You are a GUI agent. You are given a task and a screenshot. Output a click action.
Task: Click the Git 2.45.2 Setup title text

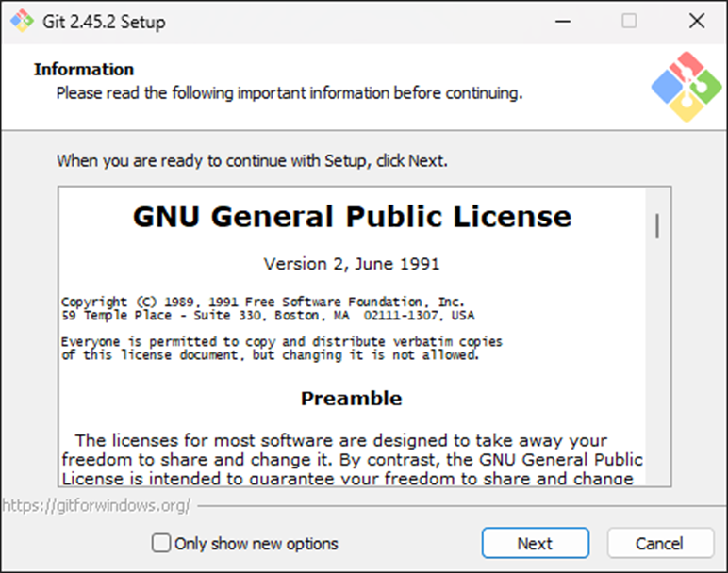point(103,22)
